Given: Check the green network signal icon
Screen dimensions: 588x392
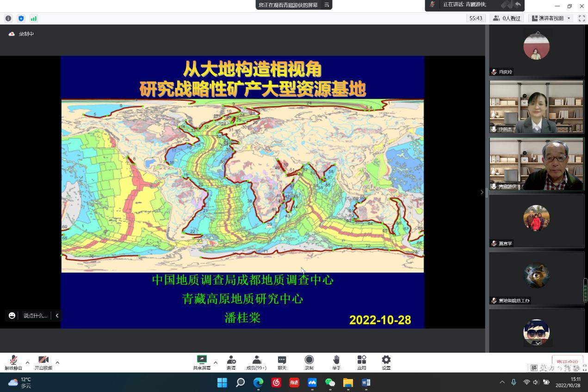Looking at the screenshot, I should click(33, 19).
